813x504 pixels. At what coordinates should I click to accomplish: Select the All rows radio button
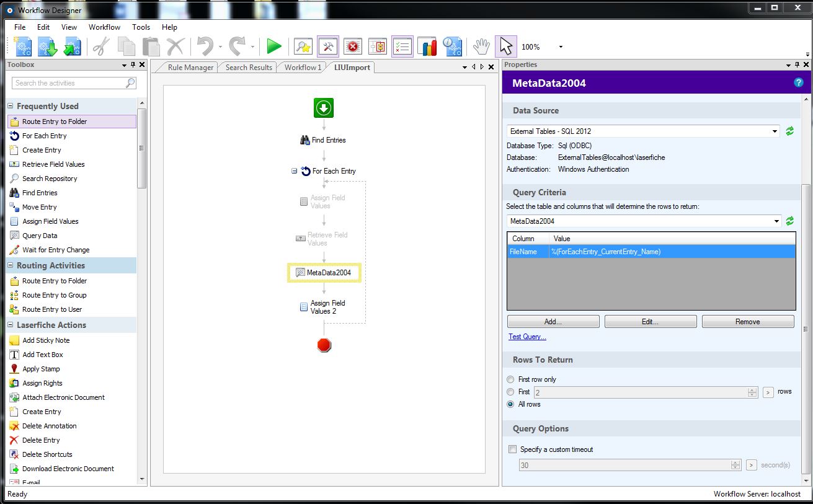[510, 404]
